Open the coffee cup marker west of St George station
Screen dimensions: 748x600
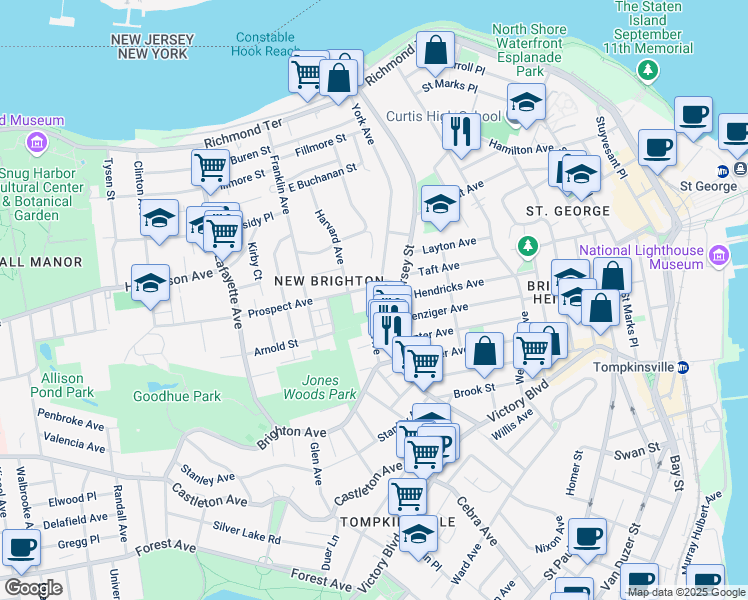(657, 148)
